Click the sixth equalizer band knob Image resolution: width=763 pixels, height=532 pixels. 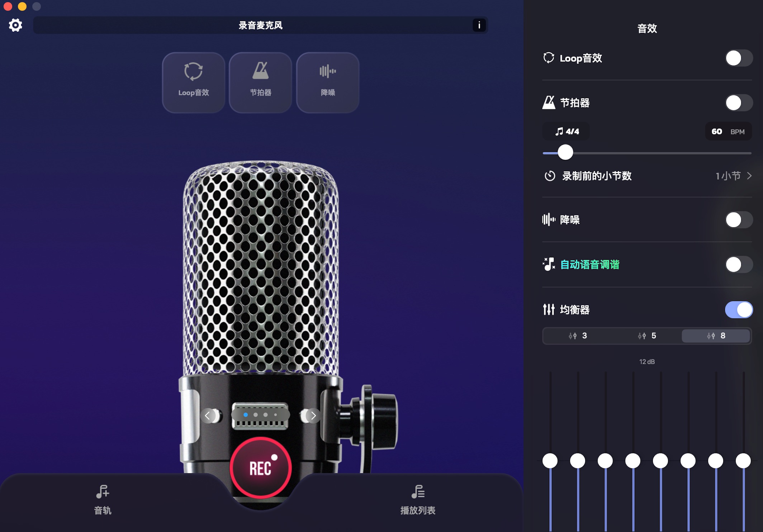coord(688,461)
